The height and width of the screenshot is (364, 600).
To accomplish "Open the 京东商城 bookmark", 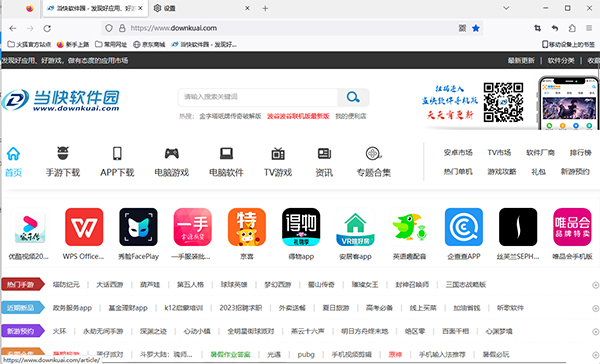I will 149,44.
